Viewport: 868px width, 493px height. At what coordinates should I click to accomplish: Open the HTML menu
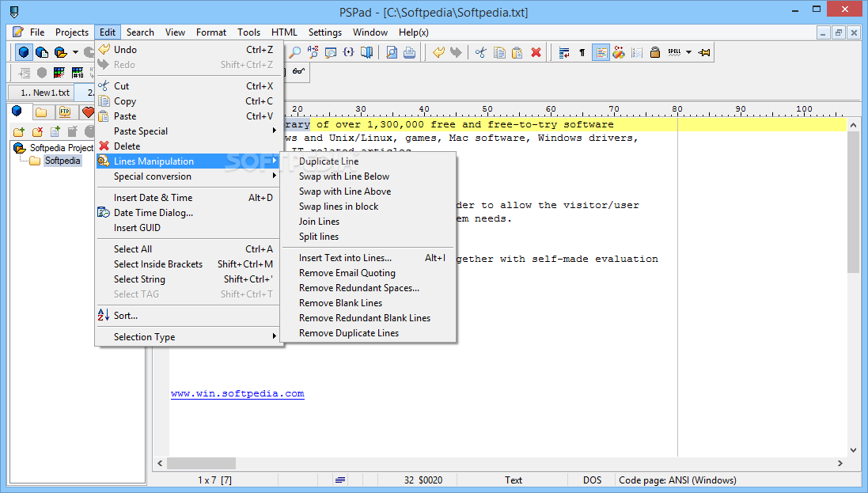[284, 32]
